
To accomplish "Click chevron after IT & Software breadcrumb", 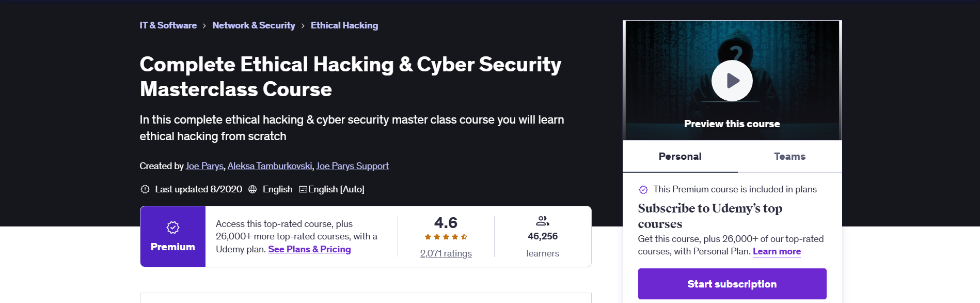I will pos(204,26).
